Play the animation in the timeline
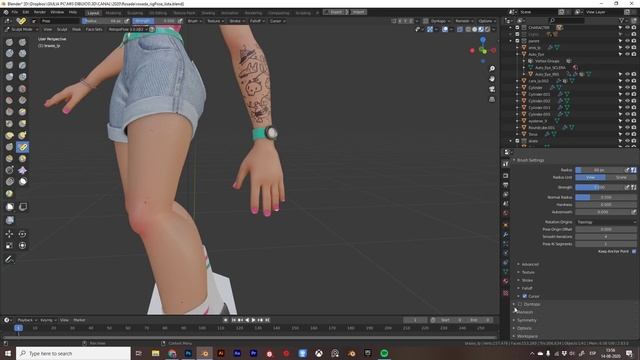640x360 pixels. pyautogui.click(x=253, y=320)
